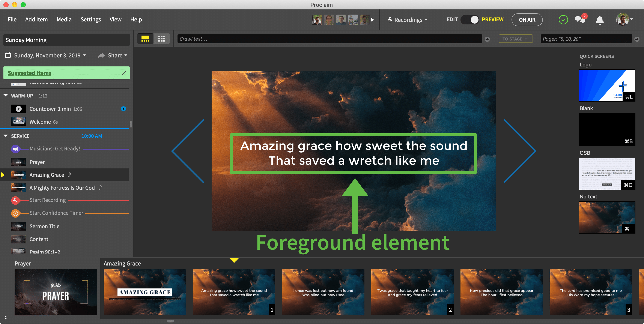Viewport: 644px width, 324px height.
Task: Collapse the WARM-UP section
Action: pyautogui.click(x=6, y=96)
